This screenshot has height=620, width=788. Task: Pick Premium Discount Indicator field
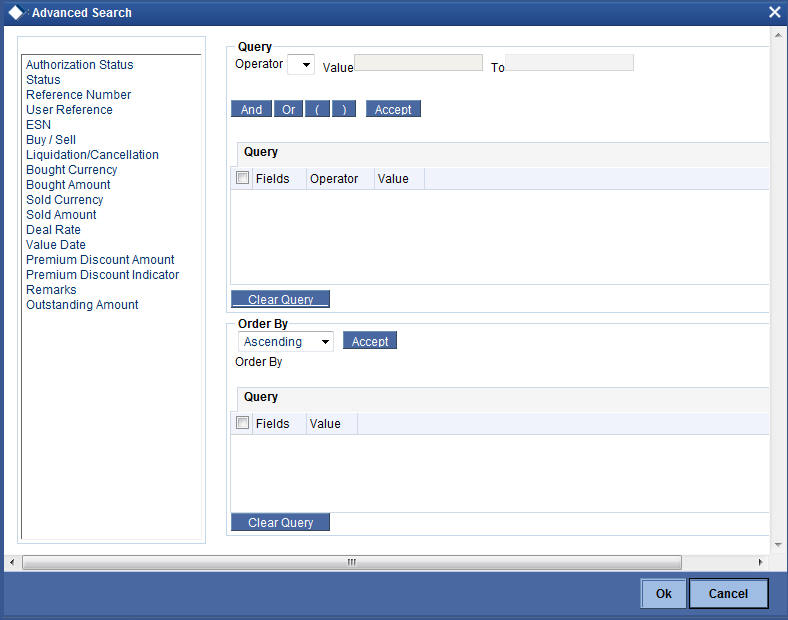coord(103,275)
